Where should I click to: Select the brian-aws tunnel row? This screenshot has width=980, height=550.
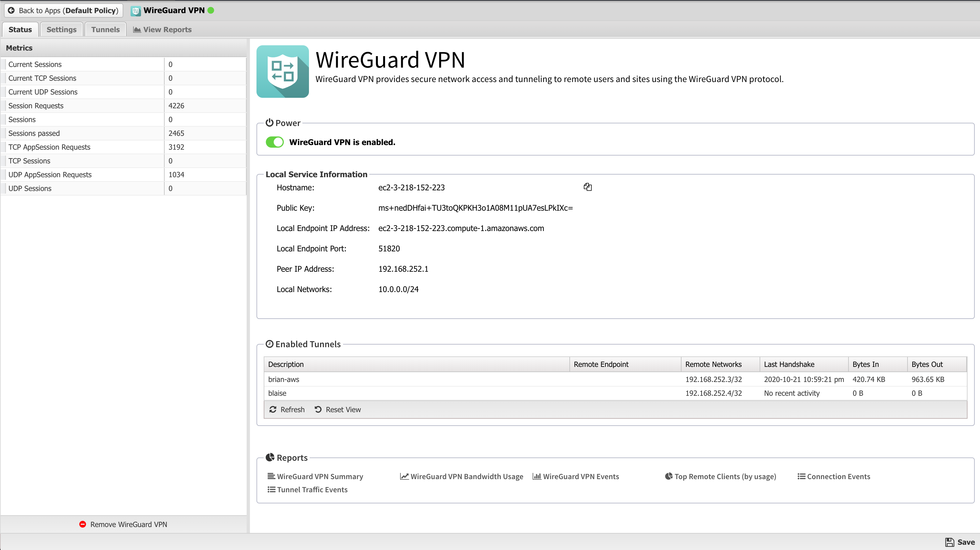coord(616,379)
